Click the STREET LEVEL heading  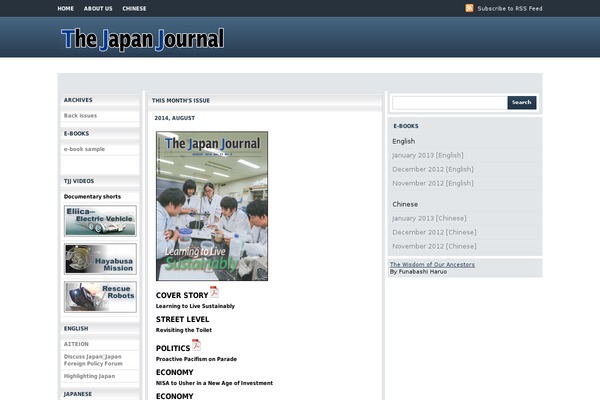(x=183, y=319)
